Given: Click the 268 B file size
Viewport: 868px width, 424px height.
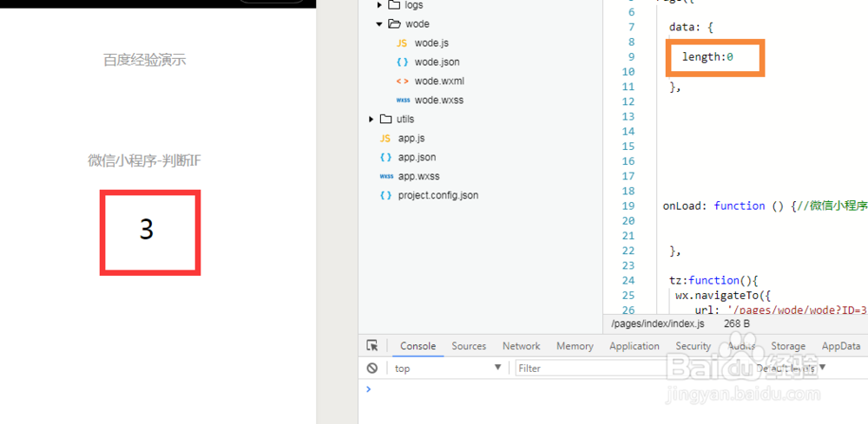Looking at the screenshot, I should point(736,323).
